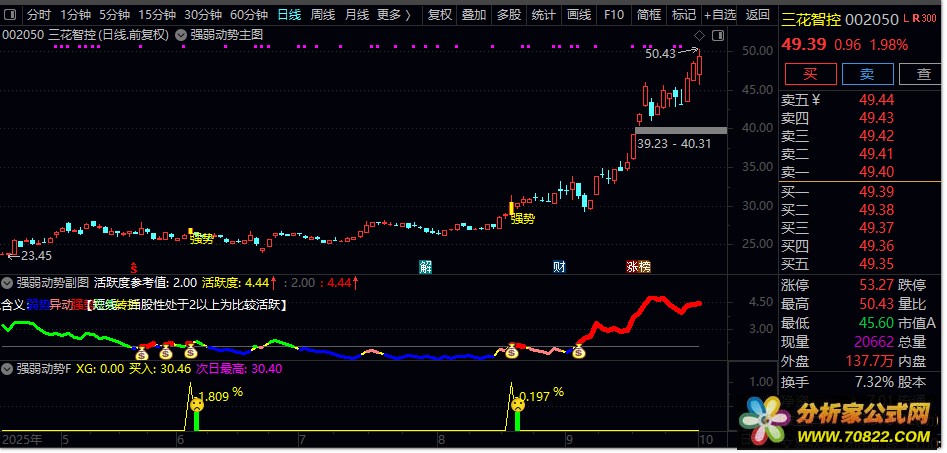Click the 50.43 high label on chart
Viewport: 947px width, 453px height.
(660, 54)
